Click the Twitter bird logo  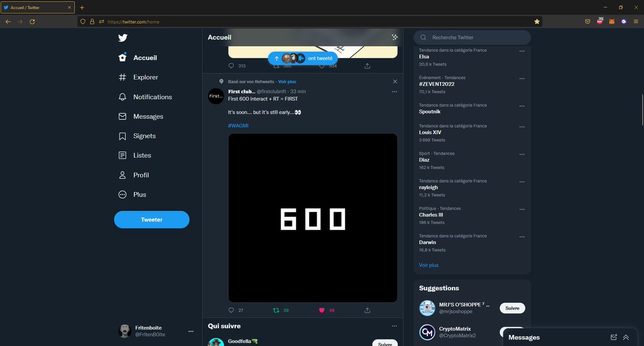pos(123,38)
